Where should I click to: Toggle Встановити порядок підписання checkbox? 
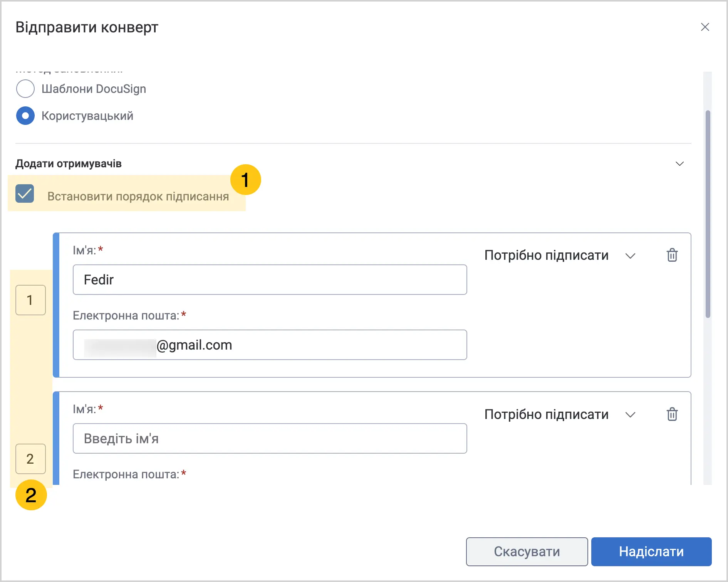(x=25, y=193)
